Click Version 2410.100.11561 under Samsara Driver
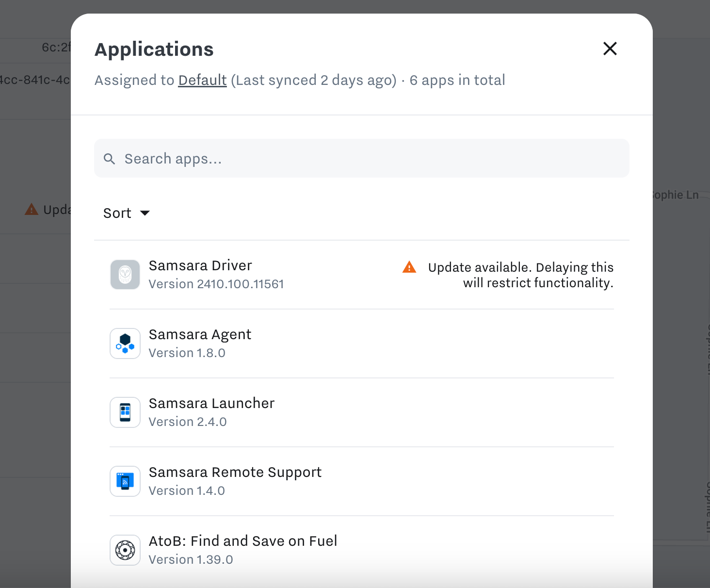The width and height of the screenshot is (710, 588). [x=216, y=284]
